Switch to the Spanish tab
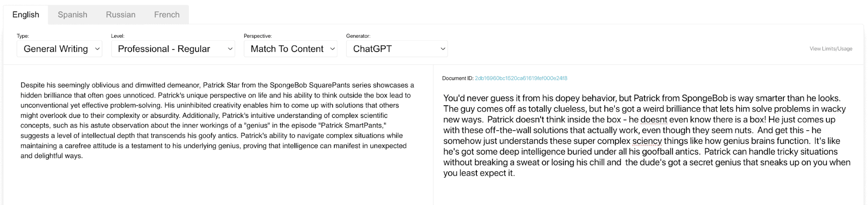The height and width of the screenshot is (205, 868). click(73, 15)
